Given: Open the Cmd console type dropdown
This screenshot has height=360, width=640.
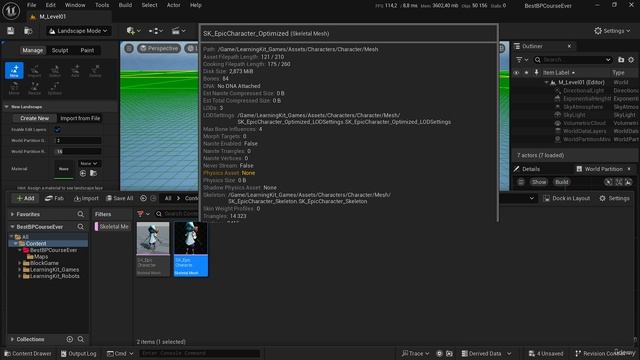Looking at the screenshot, I should click(120, 353).
